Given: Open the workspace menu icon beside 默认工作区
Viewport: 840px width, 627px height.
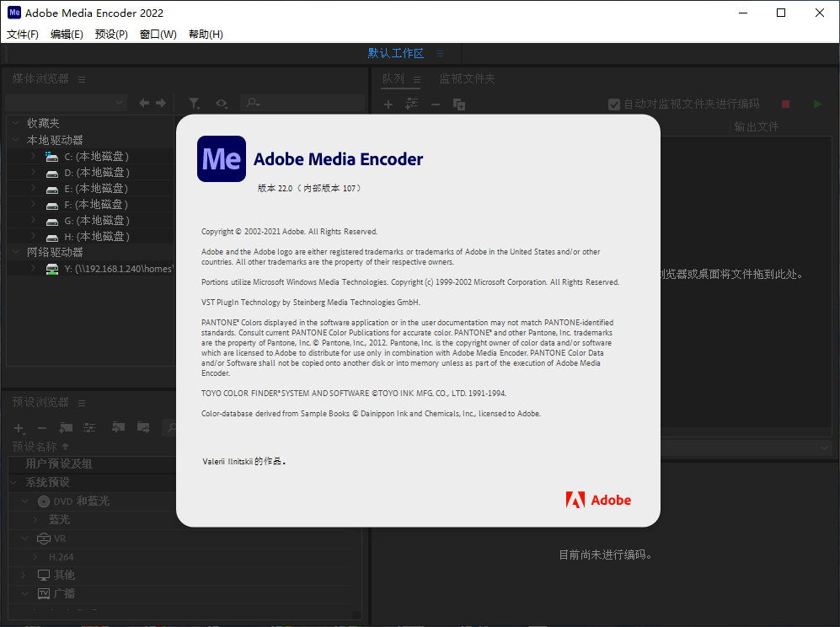Looking at the screenshot, I should click(439, 54).
